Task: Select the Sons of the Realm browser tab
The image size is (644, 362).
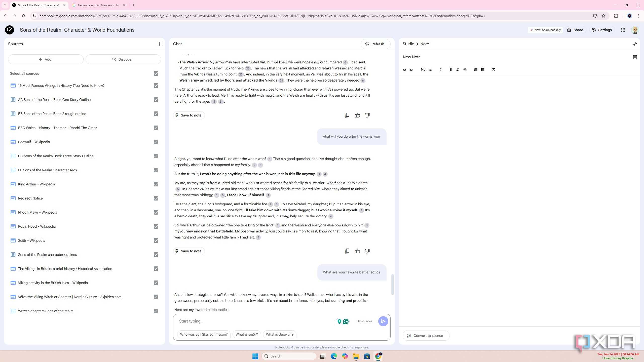Action: pos(39,5)
